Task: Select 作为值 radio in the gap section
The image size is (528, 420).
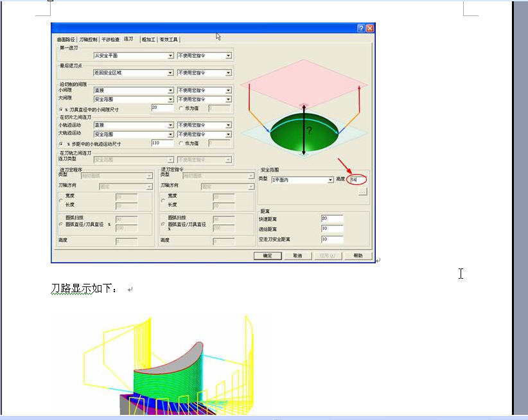Action: click(x=181, y=109)
